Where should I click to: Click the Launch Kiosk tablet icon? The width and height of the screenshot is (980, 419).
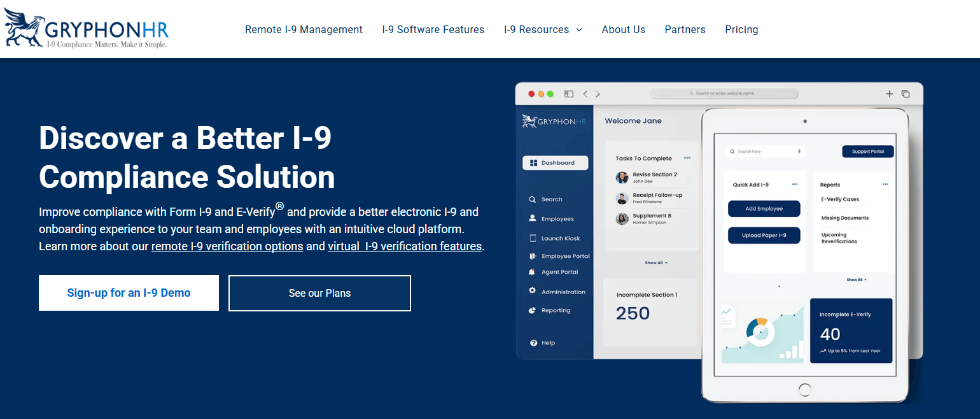click(533, 238)
